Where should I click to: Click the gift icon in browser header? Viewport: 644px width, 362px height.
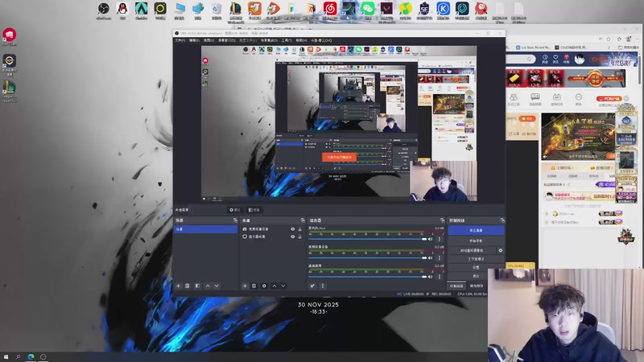coord(567,58)
